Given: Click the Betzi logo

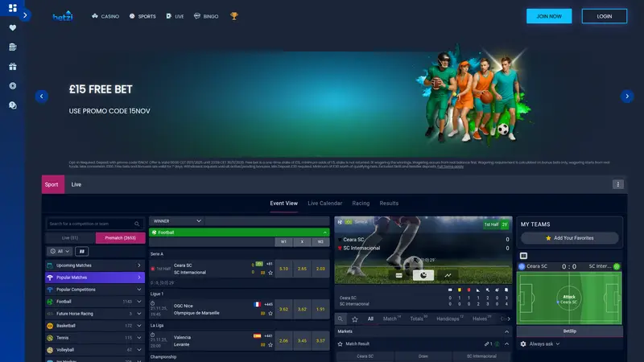Looking at the screenshot, I should tap(63, 16).
